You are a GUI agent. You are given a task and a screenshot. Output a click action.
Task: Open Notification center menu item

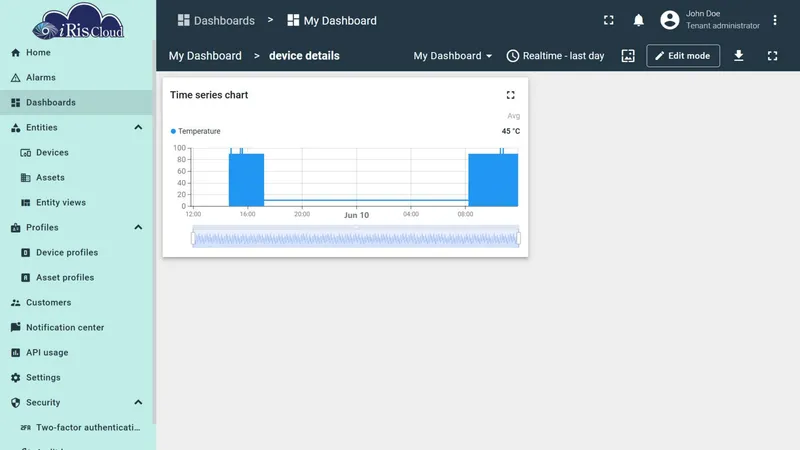76,328
